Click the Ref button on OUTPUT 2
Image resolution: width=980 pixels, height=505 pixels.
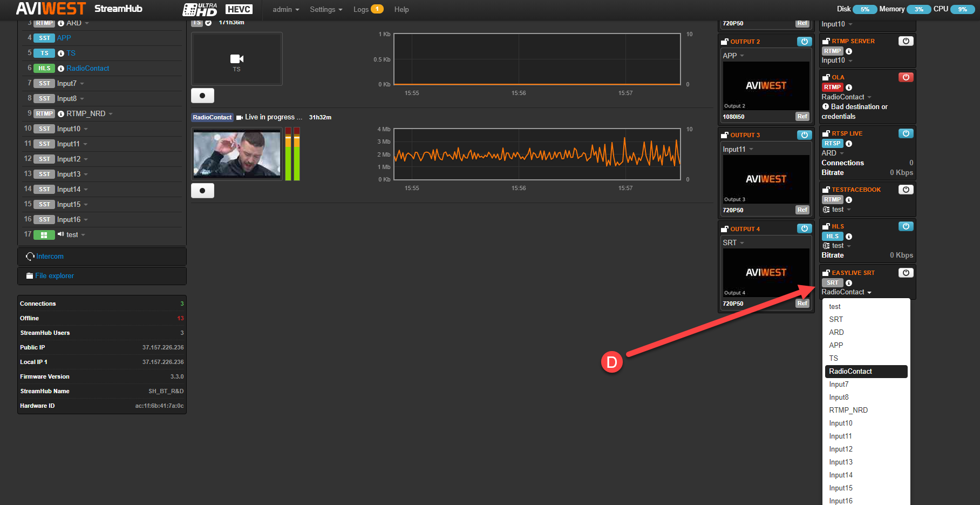(802, 117)
